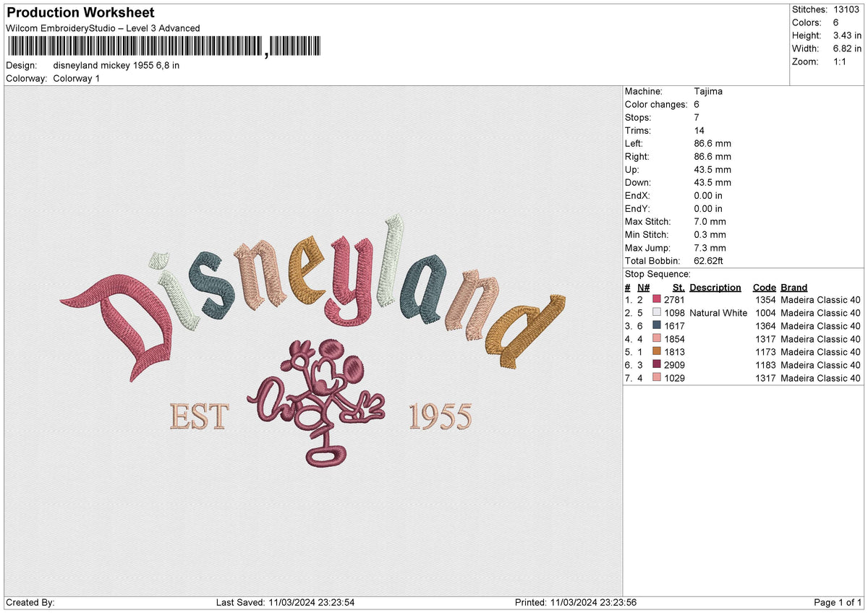This screenshot has height=613, width=868.
Task: Select the 'N#' column header
Action: pyautogui.click(x=643, y=287)
